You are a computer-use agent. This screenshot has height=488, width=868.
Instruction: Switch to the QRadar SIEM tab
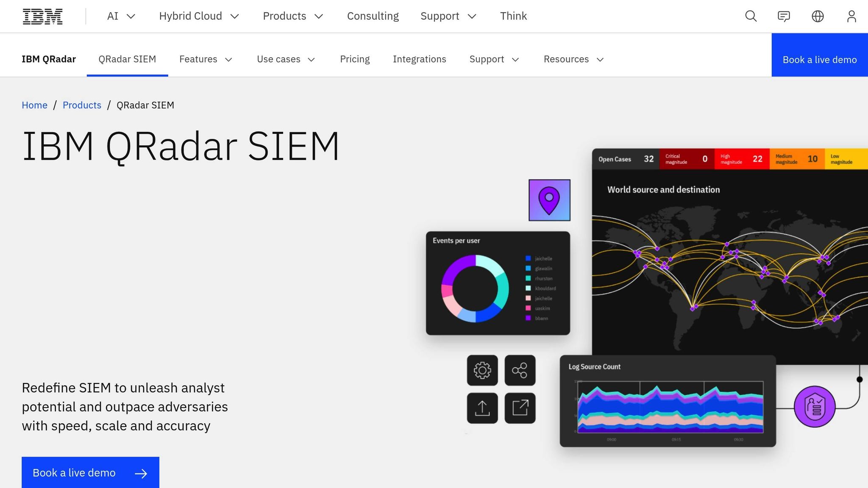pyautogui.click(x=127, y=59)
